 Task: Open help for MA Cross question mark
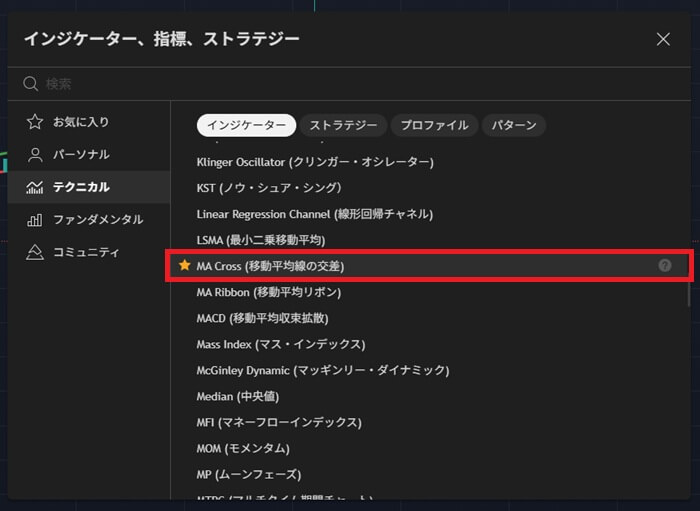[665, 266]
